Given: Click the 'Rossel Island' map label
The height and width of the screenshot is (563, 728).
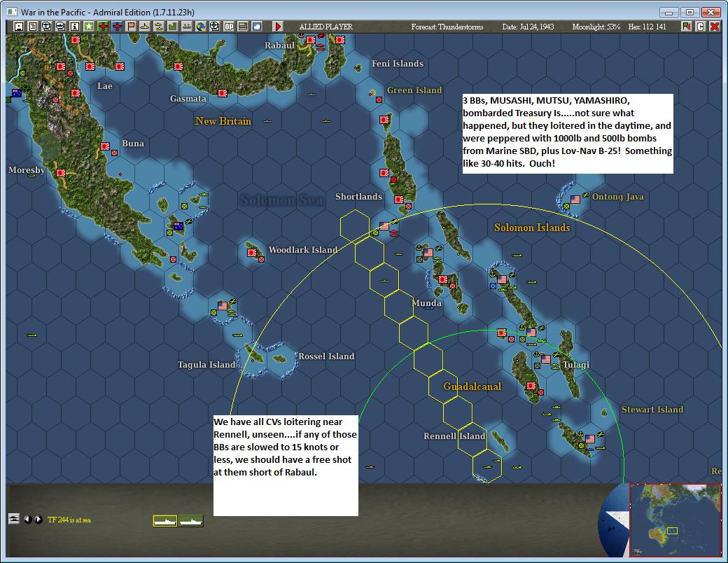Looking at the screenshot, I should [x=326, y=356].
